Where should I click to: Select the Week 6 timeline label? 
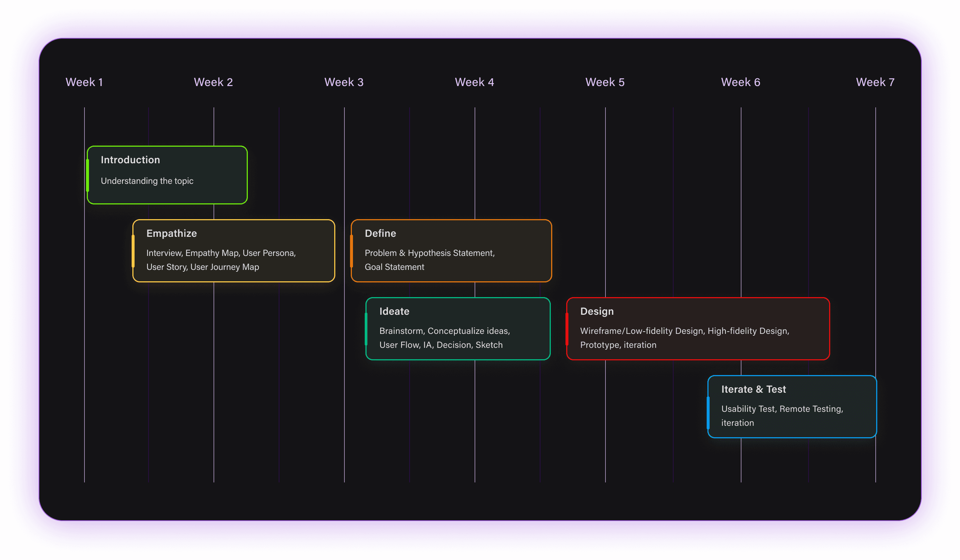(x=740, y=82)
